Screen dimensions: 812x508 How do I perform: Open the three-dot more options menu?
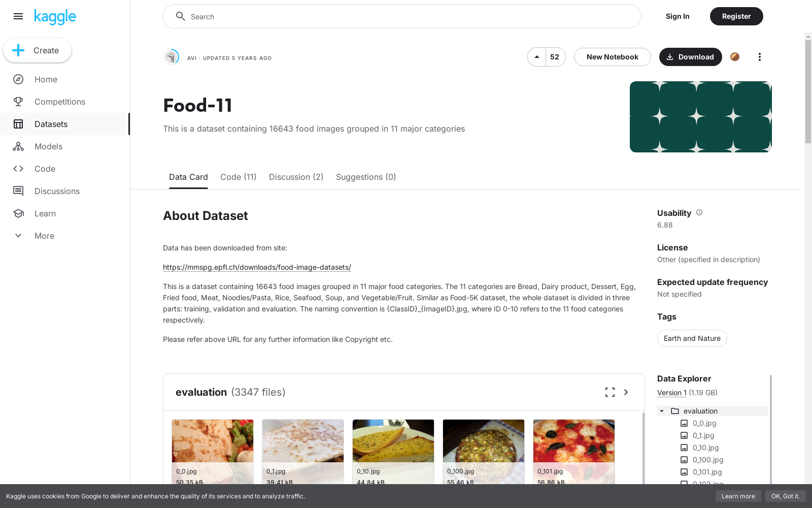point(759,57)
